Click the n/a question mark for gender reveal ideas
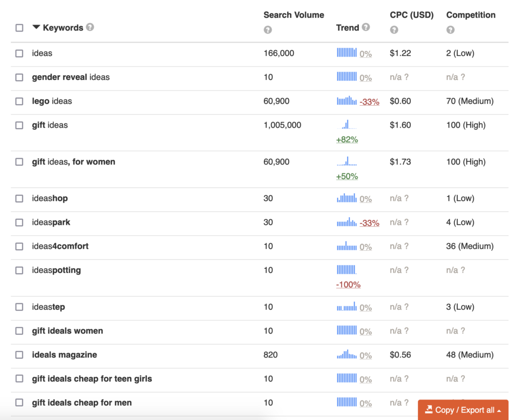513x420 pixels. click(407, 77)
